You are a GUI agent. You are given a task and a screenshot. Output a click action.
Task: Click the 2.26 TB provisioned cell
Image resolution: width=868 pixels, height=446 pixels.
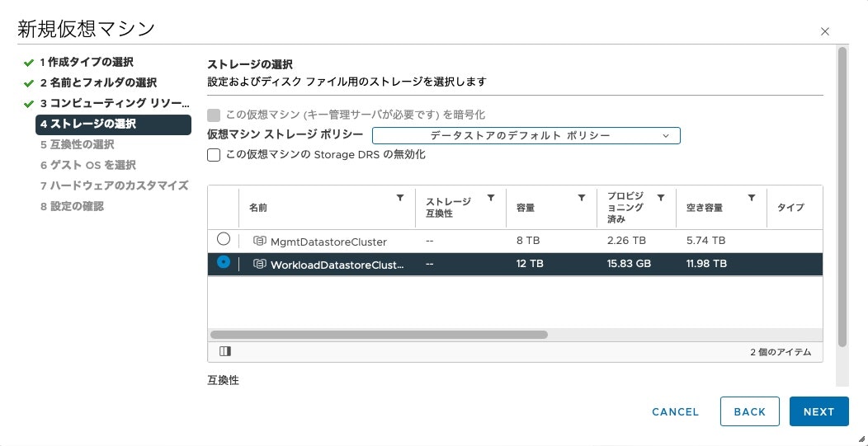tap(626, 241)
